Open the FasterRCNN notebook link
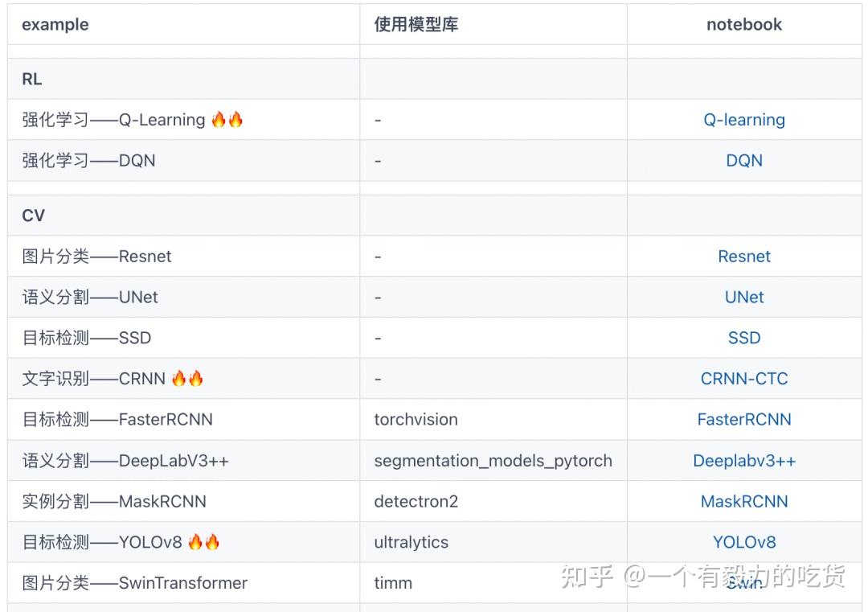 coord(744,420)
